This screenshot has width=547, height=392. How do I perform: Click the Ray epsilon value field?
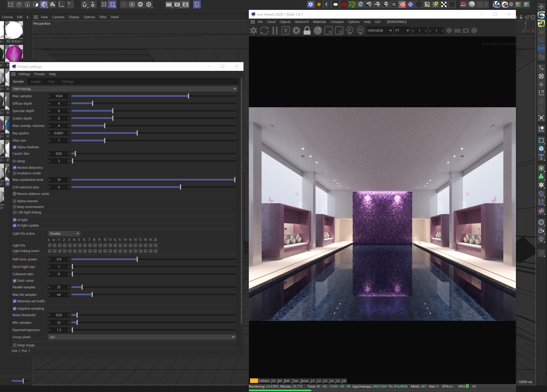point(59,133)
